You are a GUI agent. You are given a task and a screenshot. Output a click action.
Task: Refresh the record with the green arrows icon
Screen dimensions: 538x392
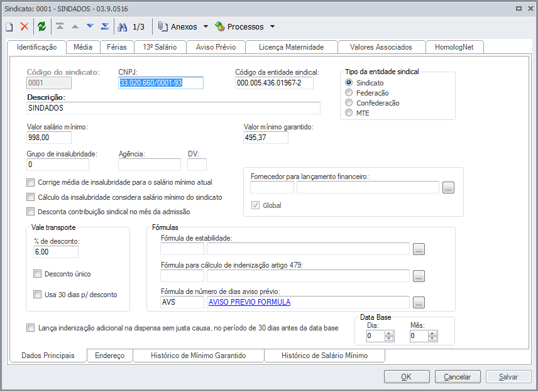(42, 26)
